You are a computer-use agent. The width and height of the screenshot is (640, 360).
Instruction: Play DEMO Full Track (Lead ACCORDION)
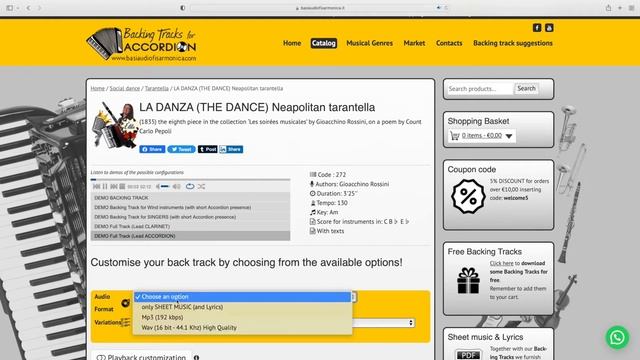coord(190,236)
